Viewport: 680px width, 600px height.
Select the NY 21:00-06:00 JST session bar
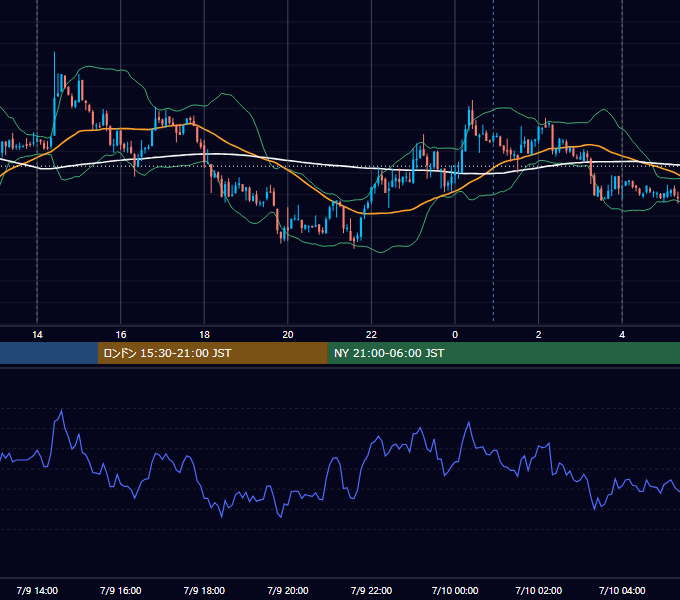503,353
